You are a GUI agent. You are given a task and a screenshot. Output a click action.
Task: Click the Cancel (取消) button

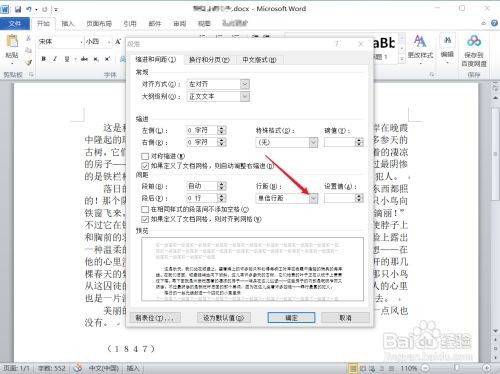pyautogui.click(x=345, y=318)
